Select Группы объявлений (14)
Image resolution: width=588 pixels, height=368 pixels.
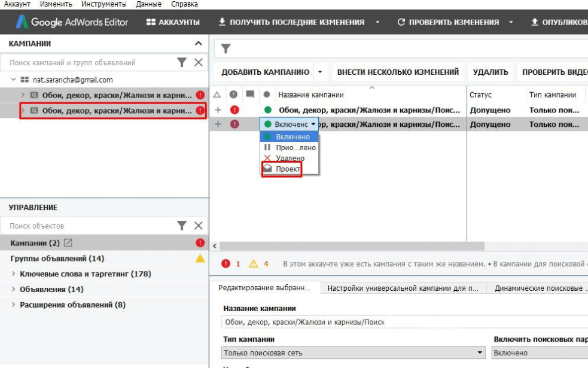tap(57, 258)
